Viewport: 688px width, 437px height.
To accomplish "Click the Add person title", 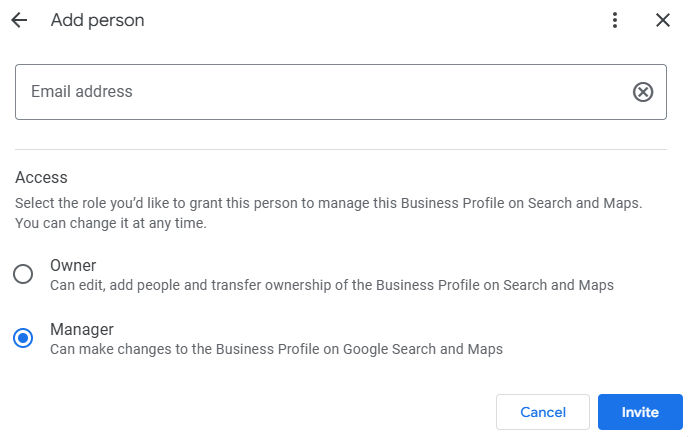I will 98,21.
